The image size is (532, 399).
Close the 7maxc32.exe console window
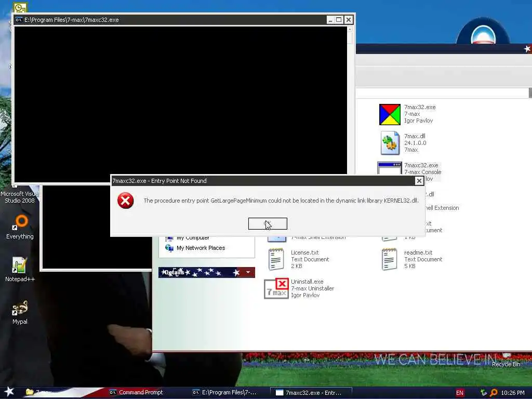[x=348, y=20]
